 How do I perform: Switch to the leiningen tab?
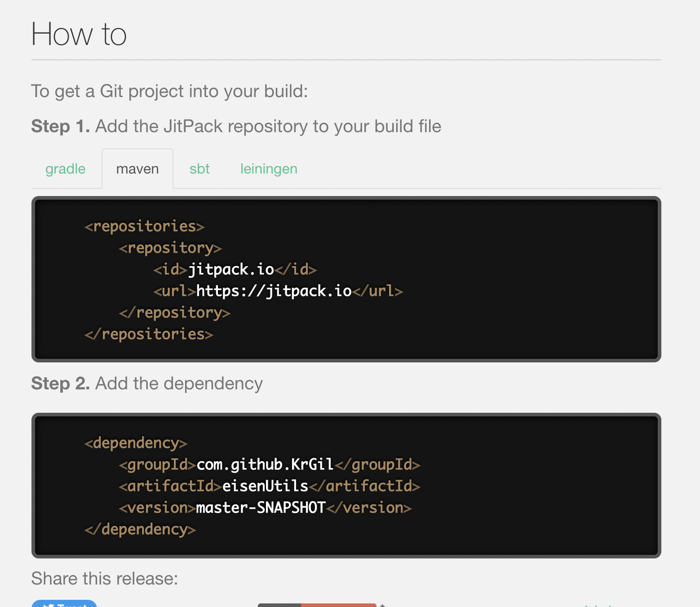click(269, 169)
